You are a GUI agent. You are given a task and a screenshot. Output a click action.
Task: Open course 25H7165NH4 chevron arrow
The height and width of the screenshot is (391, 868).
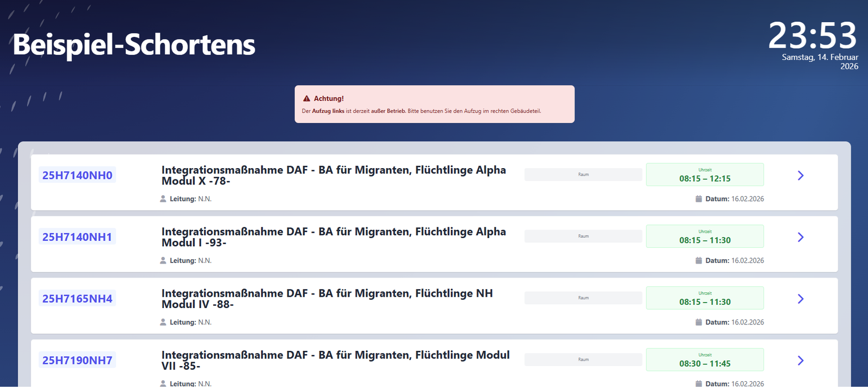(x=800, y=299)
